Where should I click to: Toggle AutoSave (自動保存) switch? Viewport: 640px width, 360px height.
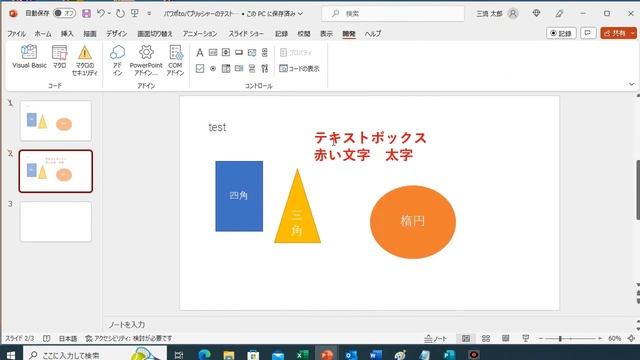(64, 13)
